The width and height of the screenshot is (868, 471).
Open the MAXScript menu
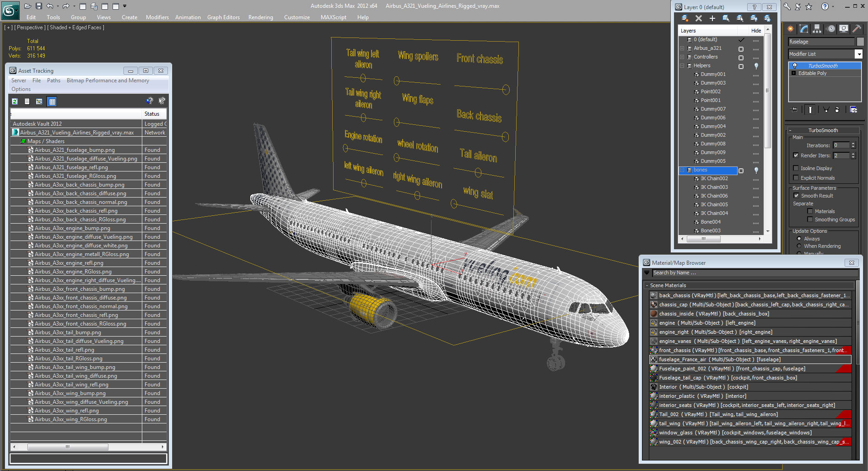pos(334,17)
